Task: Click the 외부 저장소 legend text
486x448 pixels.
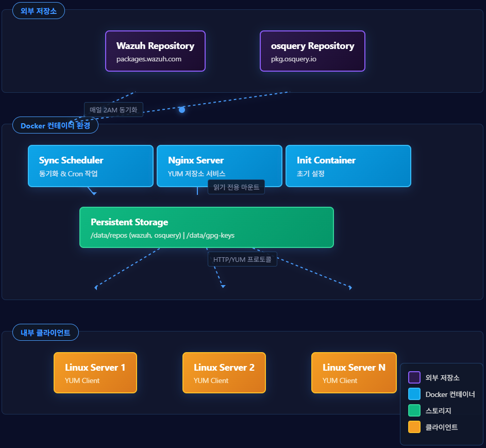Action: pyautogui.click(x=442, y=377)
